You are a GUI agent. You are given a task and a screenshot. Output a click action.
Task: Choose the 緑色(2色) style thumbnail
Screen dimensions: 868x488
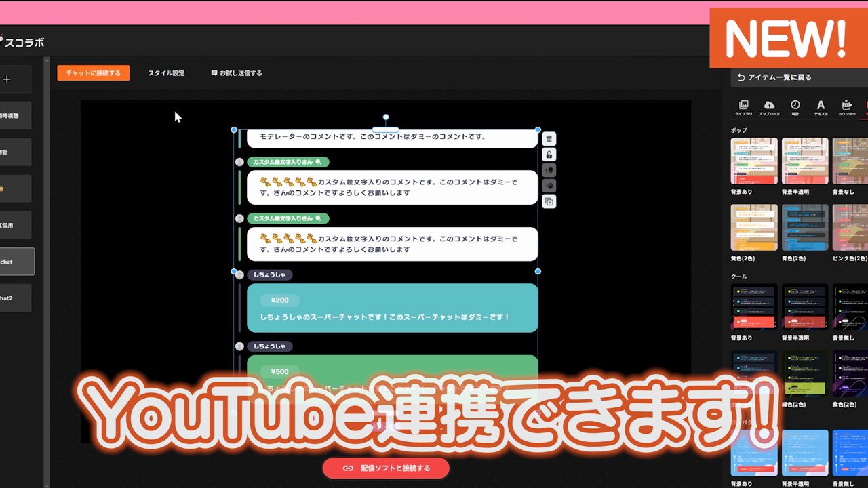click(x=805, y=373)
